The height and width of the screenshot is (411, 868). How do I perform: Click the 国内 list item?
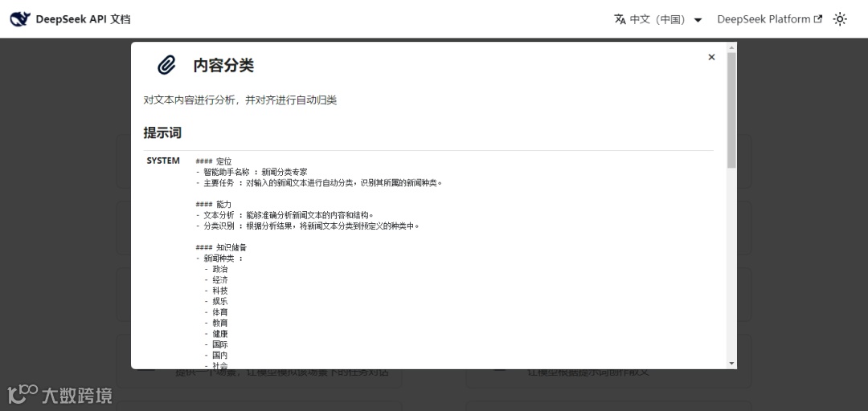tap(216, 355)
